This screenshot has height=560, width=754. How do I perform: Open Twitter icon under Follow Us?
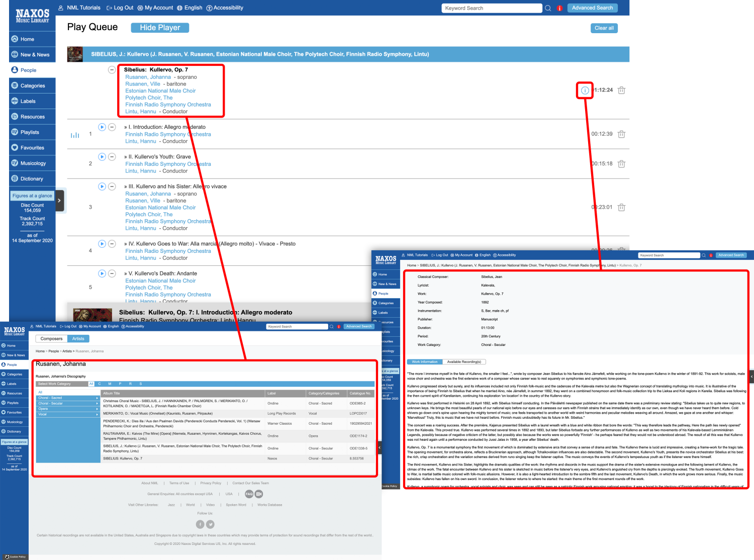point(211,524)
